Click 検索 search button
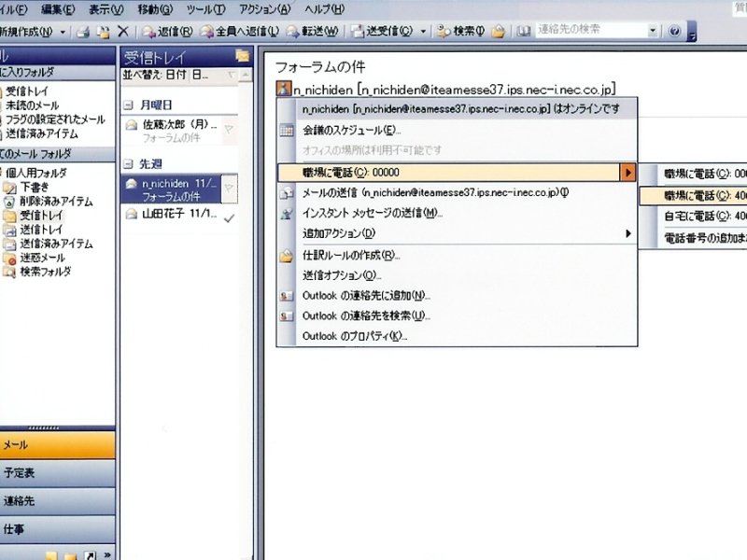The width and height of the screenshot is (747, 560). pos(461,32)
